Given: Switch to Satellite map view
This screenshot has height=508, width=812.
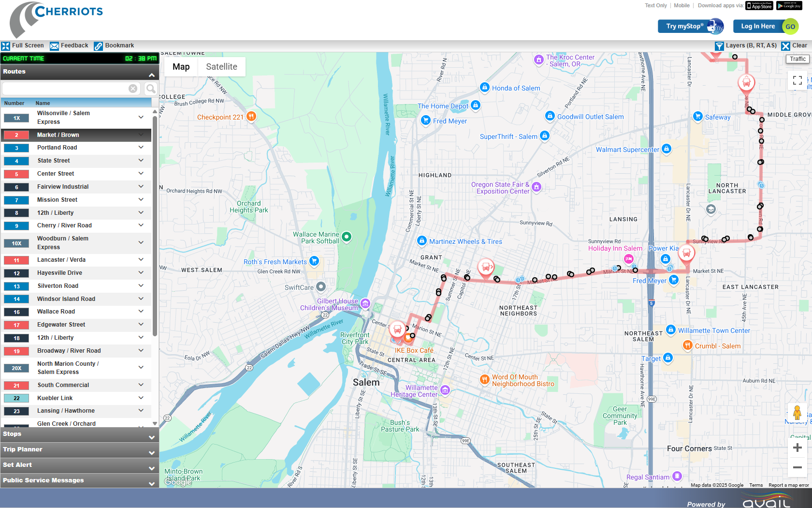Looking at the screenshot, I should pos(221,67).
